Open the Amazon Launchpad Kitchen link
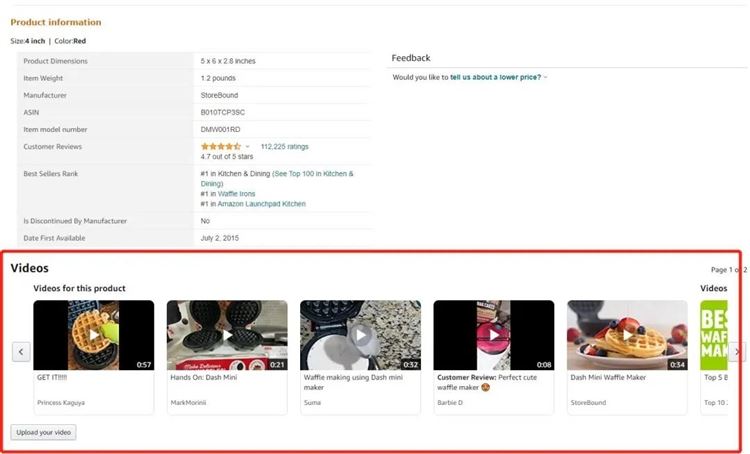Screen dimensions: 750x454 point(262,204)
